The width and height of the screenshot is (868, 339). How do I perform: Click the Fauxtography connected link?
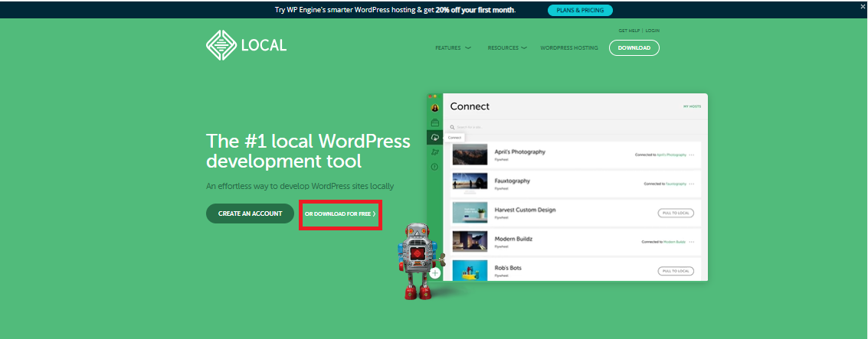676,184
